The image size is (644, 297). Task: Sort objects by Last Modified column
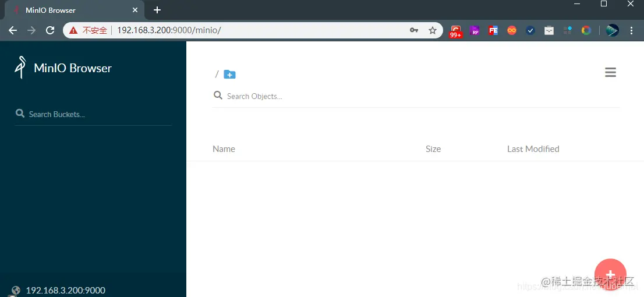point(533,148)
